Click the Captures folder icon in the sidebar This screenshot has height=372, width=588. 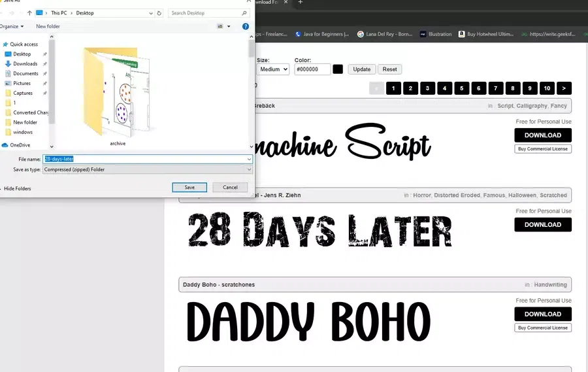(x=8, y=93)
